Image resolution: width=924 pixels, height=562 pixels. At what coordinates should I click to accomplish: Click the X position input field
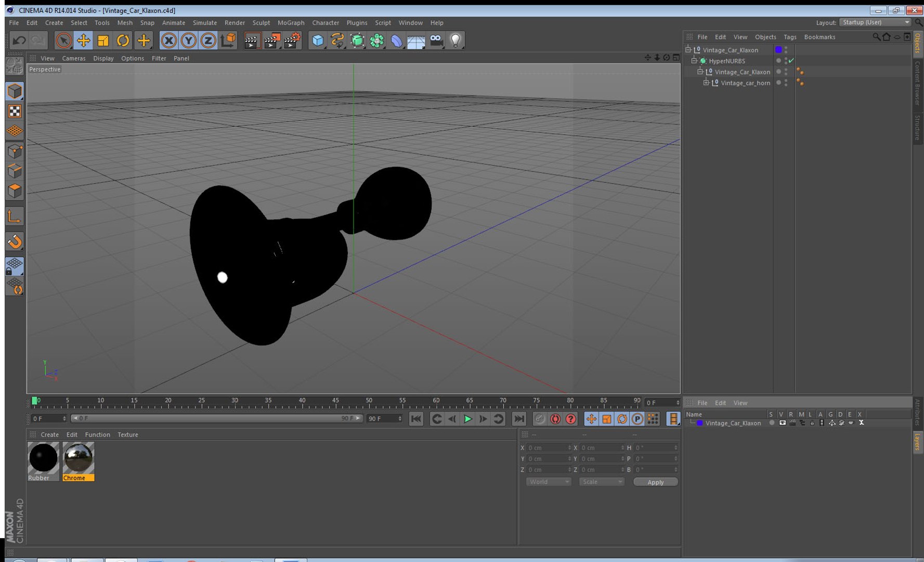(549, 448)
